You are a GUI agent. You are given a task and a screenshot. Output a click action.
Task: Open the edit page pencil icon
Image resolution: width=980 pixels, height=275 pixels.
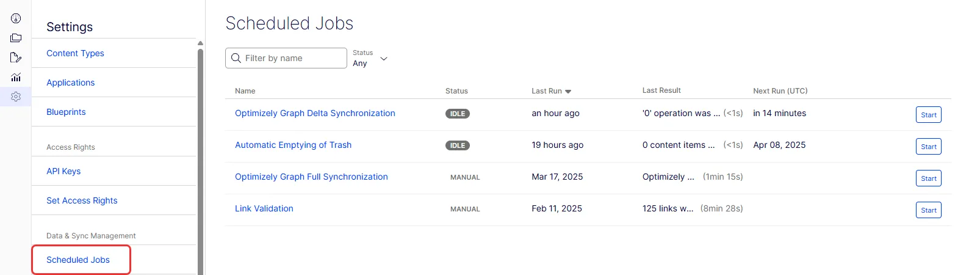click(16, 57)
